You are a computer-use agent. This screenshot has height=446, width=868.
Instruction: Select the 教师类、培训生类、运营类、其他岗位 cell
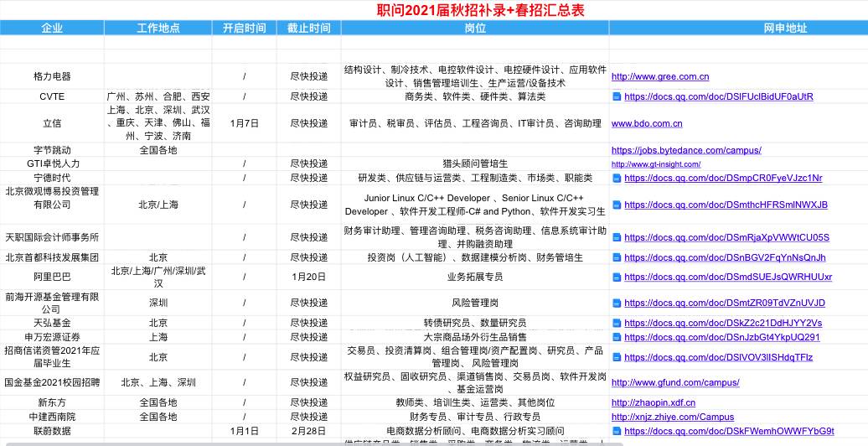click(x=475, y=402)
